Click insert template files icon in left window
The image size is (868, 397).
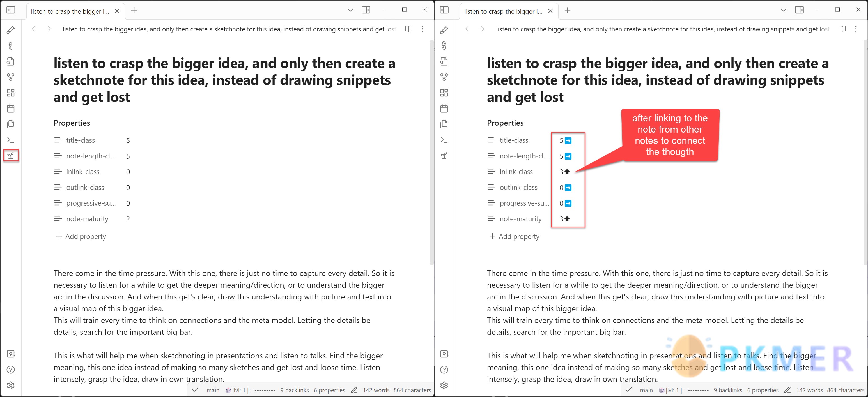pyautogui.click(x=10, y=124)
